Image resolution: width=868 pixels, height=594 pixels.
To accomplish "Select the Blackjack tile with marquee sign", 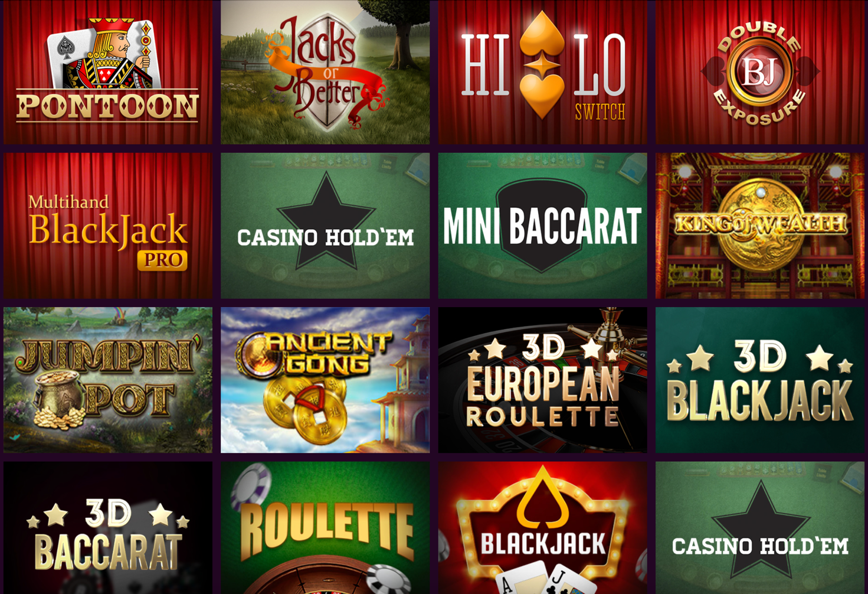I will point(542,528).
